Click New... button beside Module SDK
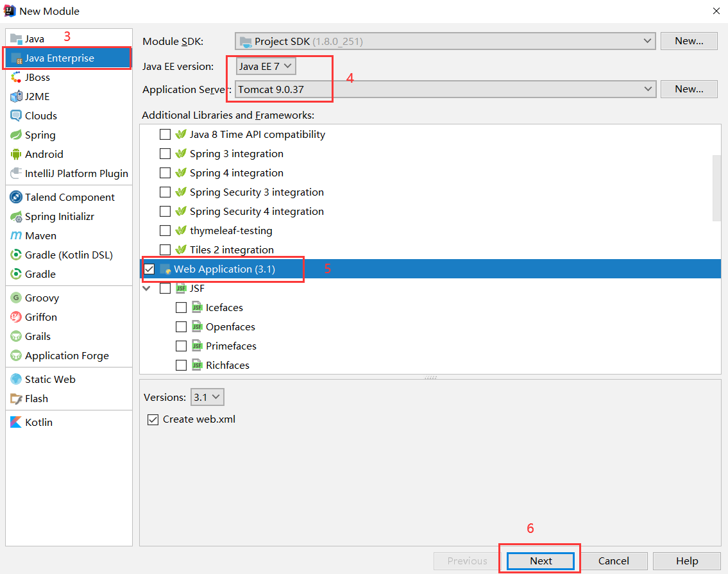Screen dimensions: 728x574 689,41
